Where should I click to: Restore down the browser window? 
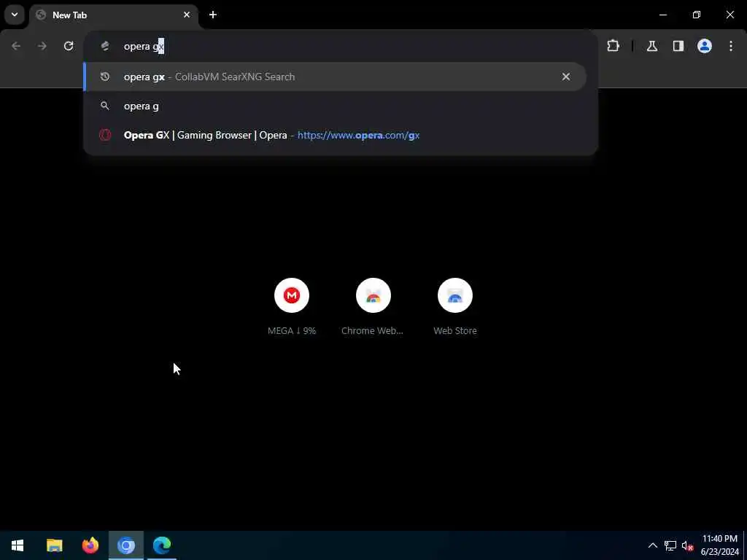click(x=697, y=15)
